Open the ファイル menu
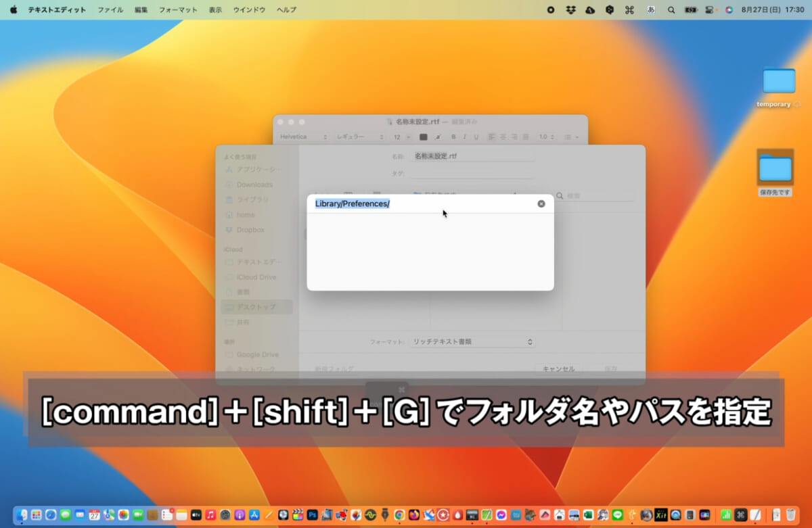This screenshot has width=812, height=528. 110,10
